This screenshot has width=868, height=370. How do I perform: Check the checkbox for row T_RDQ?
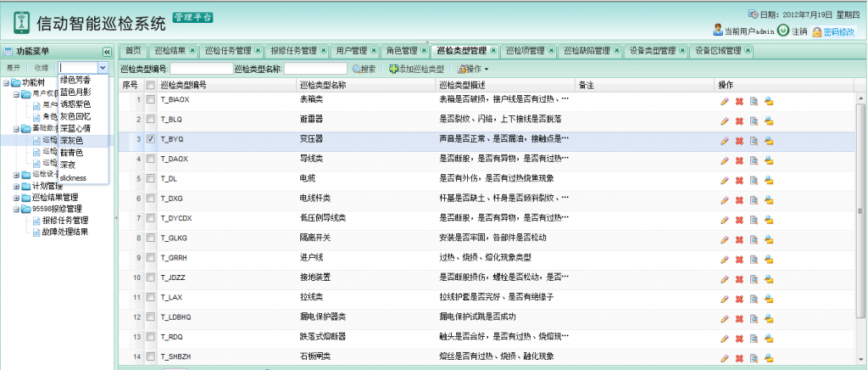click(x=150, y=337)
